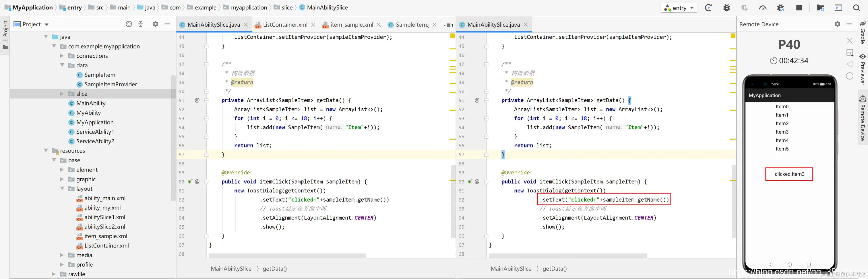868x279 pixels.
Task: Open the Project Structure icon
Action: (820, 8)
